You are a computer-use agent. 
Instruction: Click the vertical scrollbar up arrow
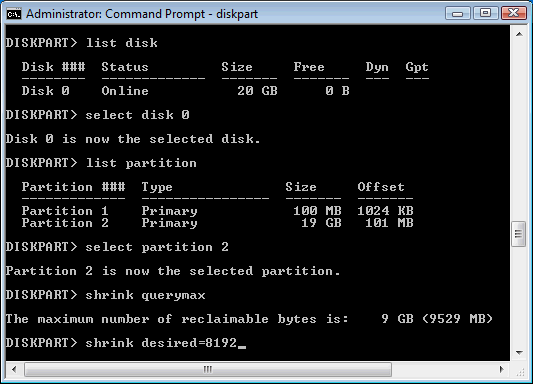coord(519,34)
